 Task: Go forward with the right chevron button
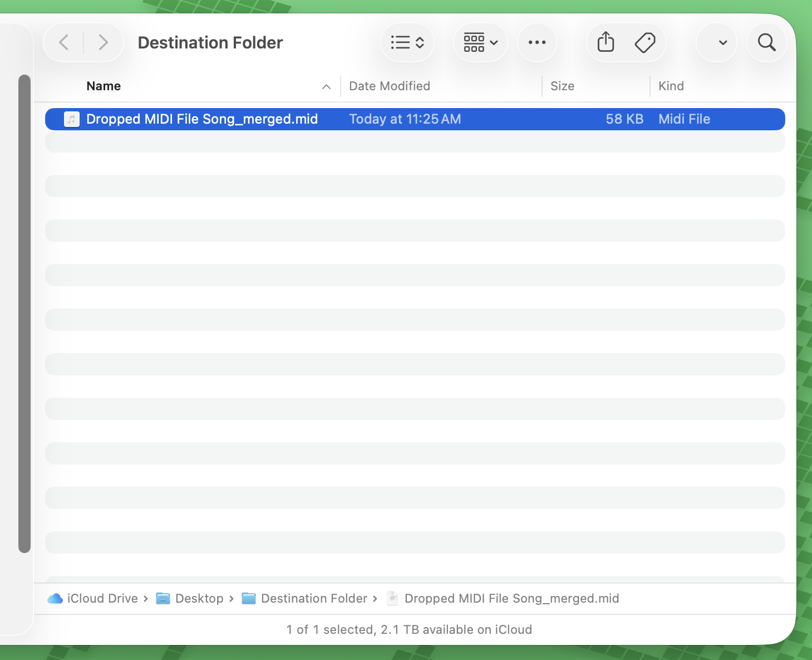click(103, 42)
